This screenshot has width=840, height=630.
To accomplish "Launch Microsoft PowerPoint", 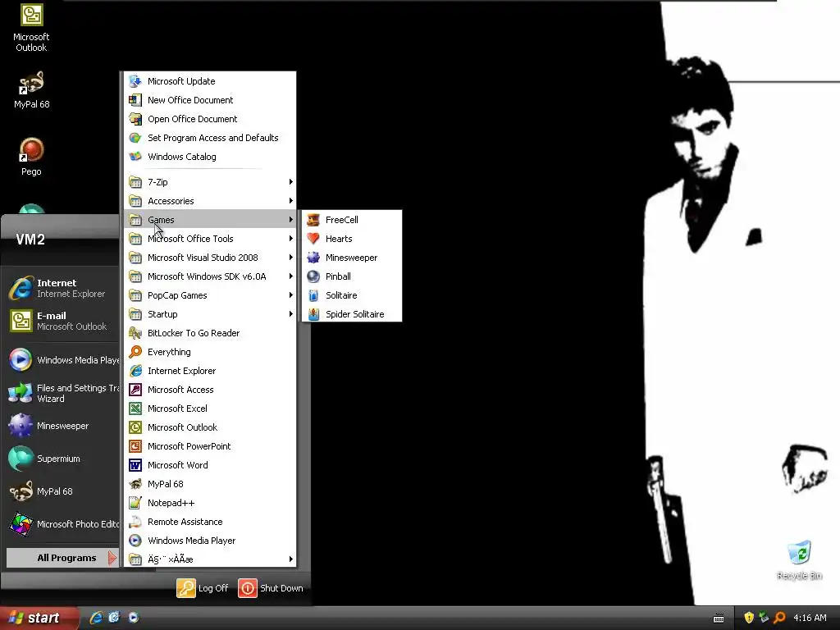I will point(210,446).
